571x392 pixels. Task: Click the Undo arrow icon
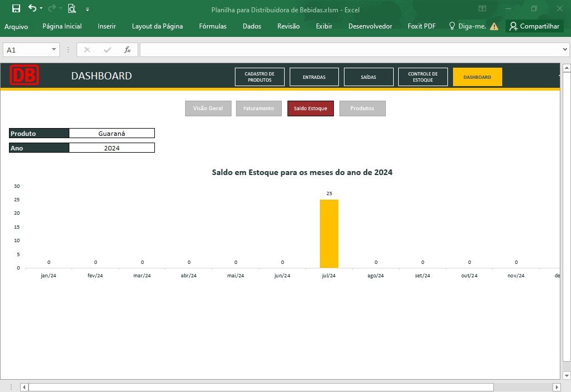point(32,8)
